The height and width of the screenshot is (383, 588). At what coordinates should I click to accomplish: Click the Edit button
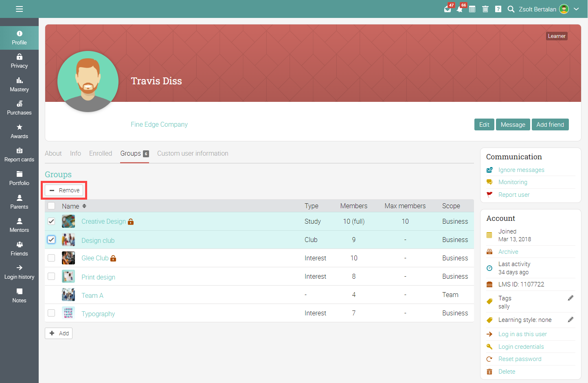484,125
